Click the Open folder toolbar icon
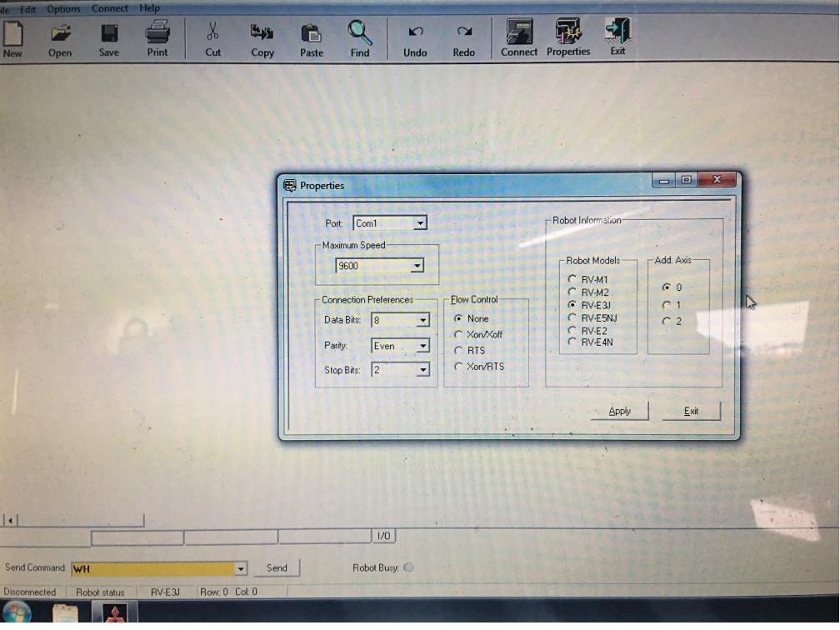 point(61,33)
